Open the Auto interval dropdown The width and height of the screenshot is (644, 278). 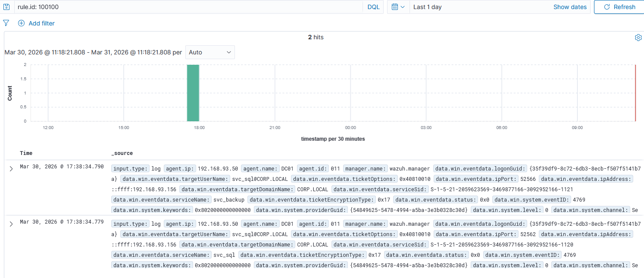pos(210,52)
